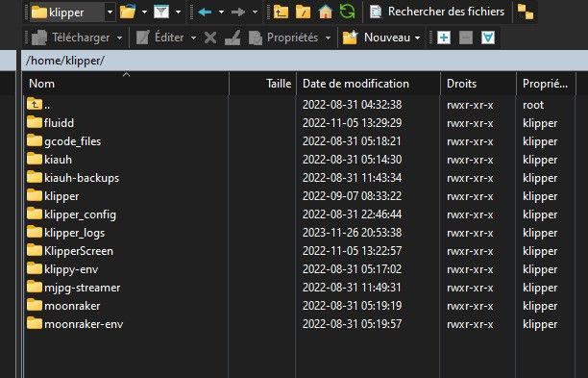
Task: Go forward with the gray arrow
Action: (x=238, y=13)
